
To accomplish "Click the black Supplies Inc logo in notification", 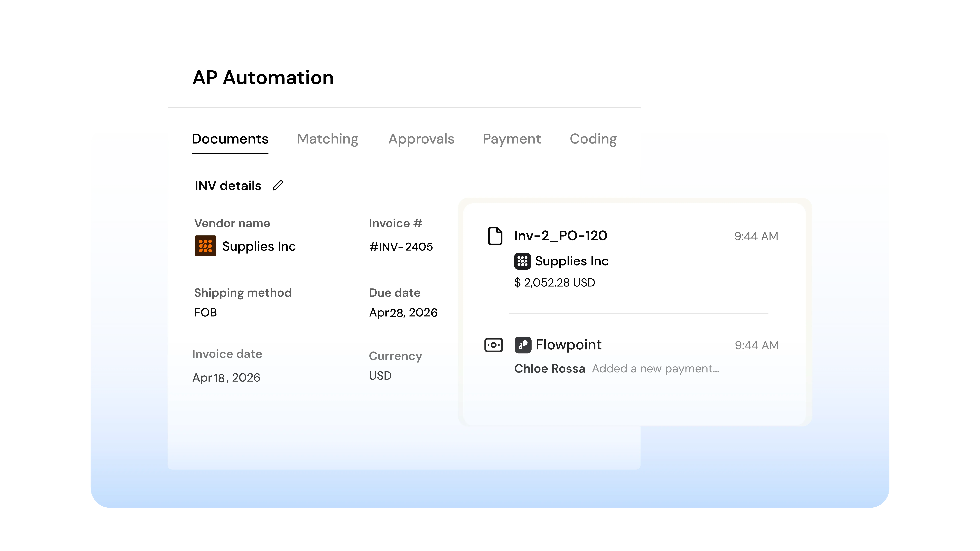I will pyautogui.click(x=522, y=261).
